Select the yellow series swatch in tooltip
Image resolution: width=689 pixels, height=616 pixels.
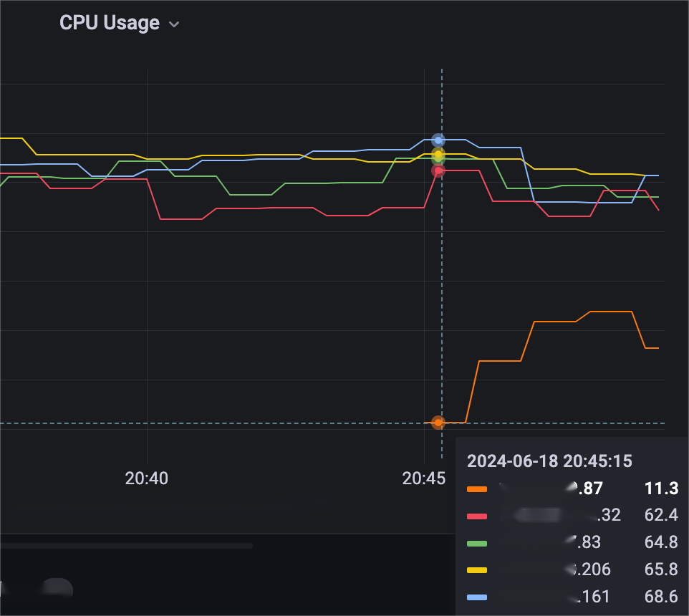(477, 570)
